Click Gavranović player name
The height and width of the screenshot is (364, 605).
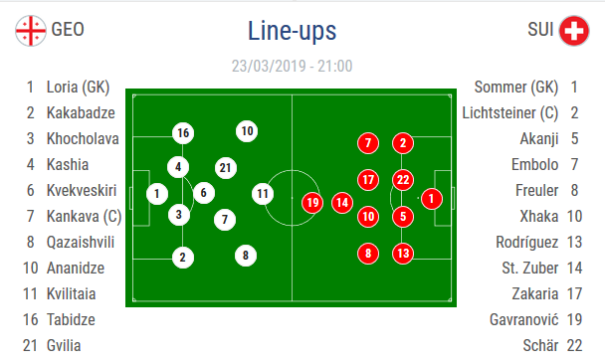pos(524,319)
